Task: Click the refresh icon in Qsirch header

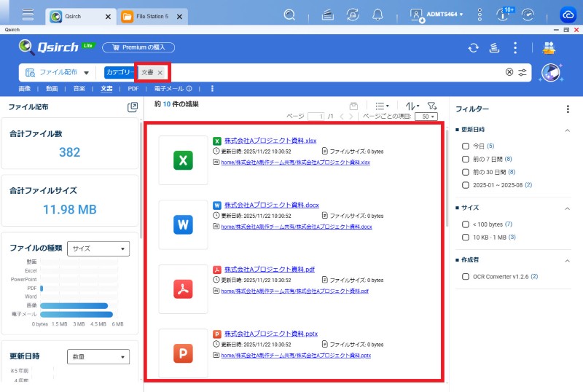Action: coord(473,47)
